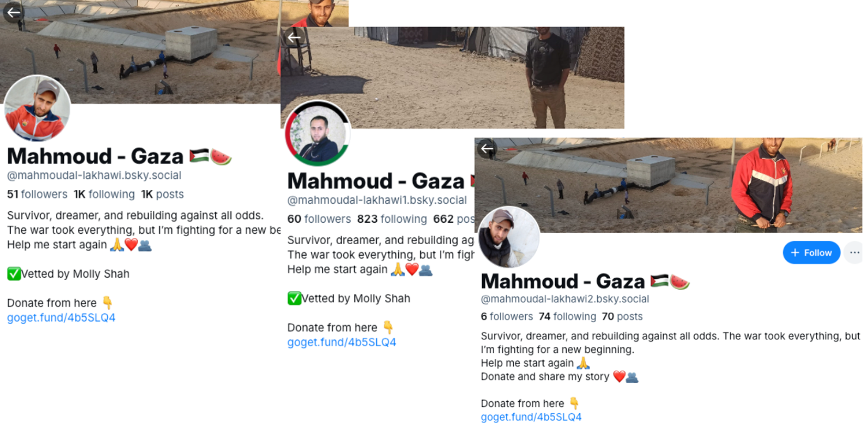Open avatar of @mahmoudal-lakhawi.bsky.social profile
The width and height of the screenshot is (868, 426).
tap(37, 108)
